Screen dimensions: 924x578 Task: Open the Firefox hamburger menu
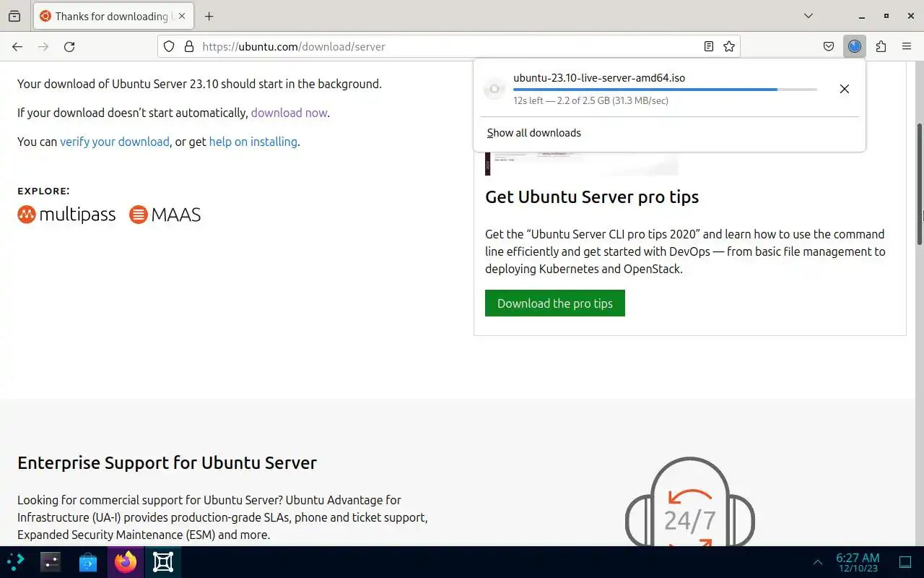point(907,46)
